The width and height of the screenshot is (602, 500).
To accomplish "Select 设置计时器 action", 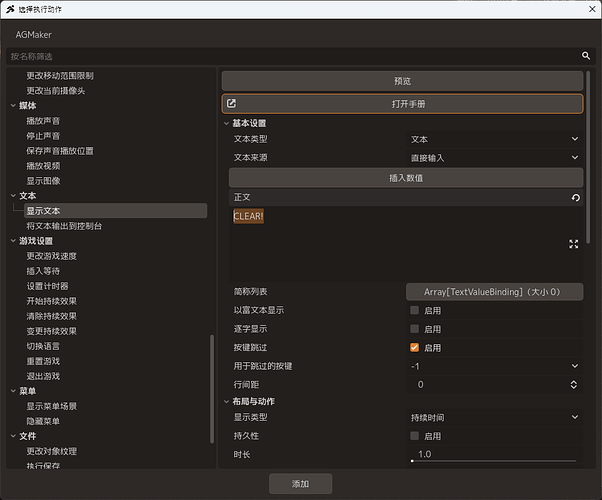I will pos(47,286).
